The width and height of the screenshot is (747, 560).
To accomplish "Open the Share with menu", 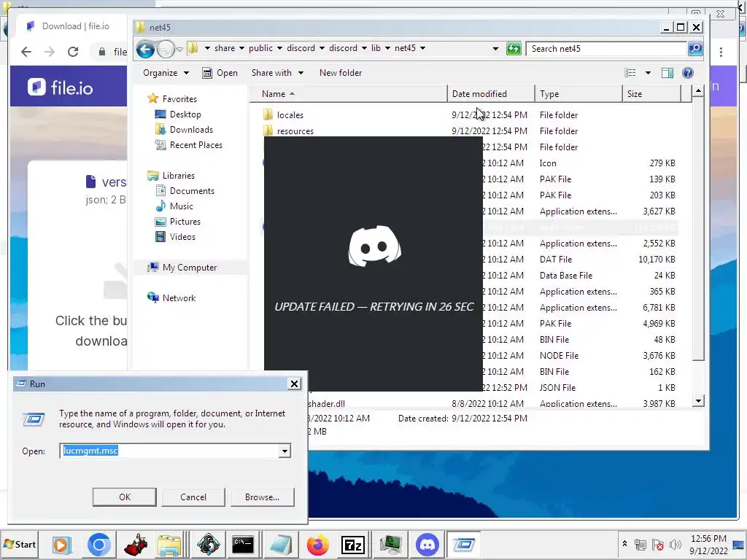I will tap(277, 73).
